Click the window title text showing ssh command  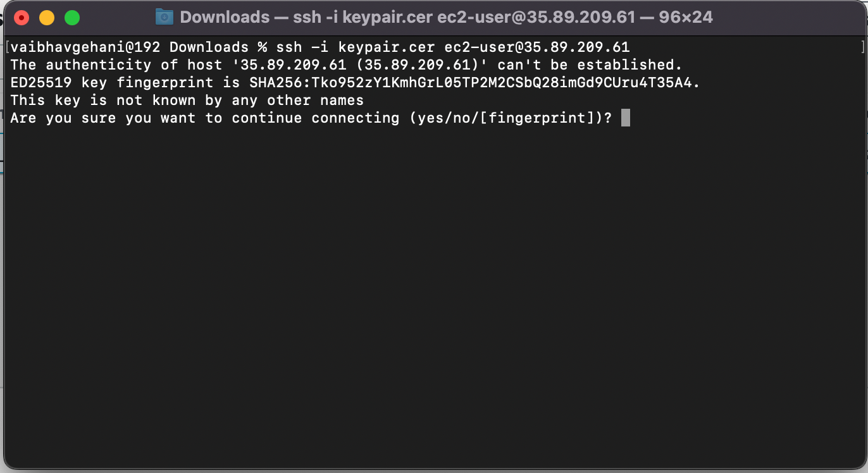click(446, 17)
